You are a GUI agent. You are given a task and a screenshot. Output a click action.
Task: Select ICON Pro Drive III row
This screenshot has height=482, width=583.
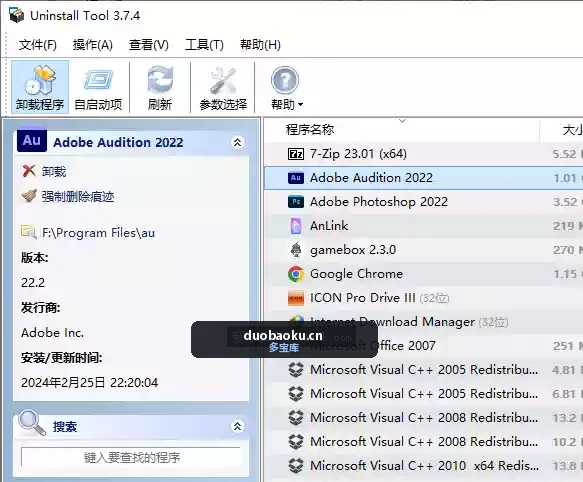423,298
